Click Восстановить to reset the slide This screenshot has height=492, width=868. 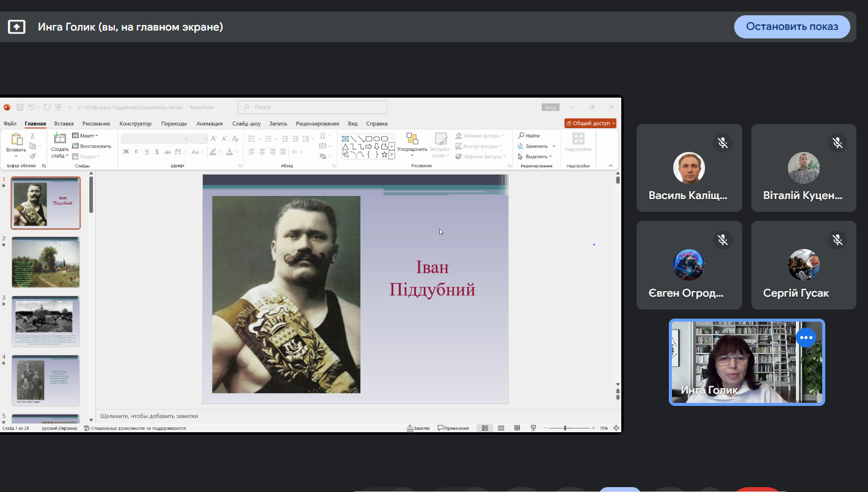pyautogui.click(x=92, y=146)
